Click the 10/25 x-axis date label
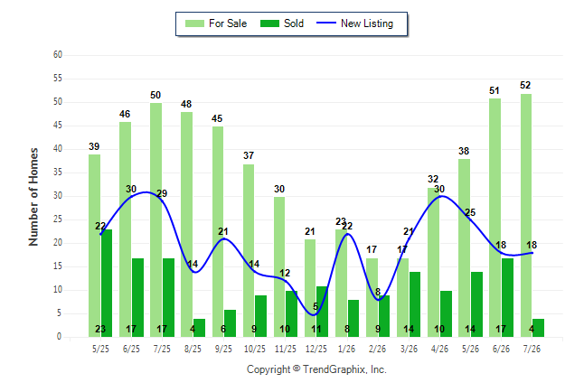The image size is (584, 392). (254, 349)
